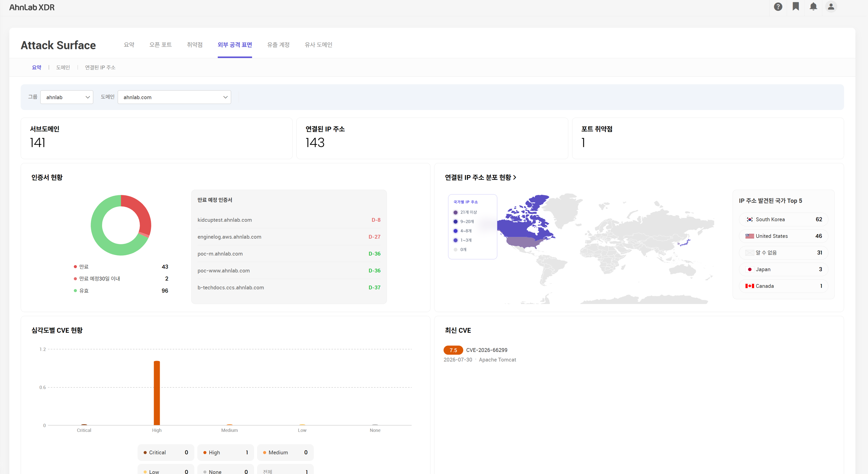868x474 pixels.
Task: Toggle the High CVE legend chip
Action: (225, 452)
